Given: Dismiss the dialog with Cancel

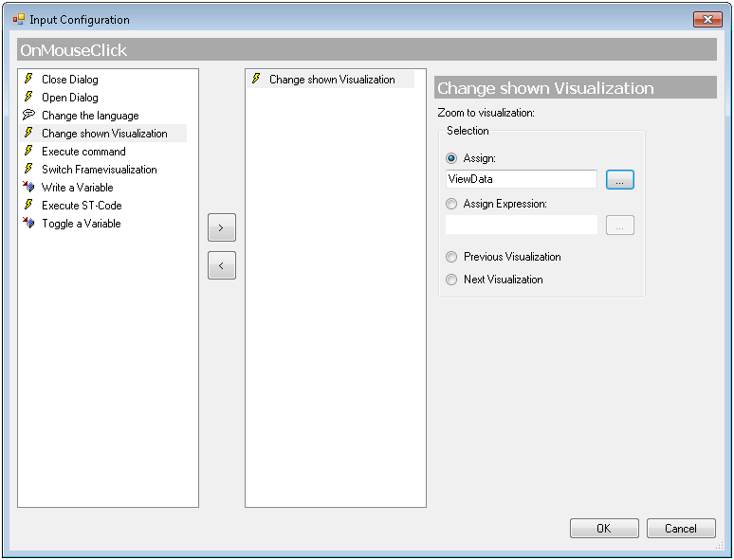Looking at the screenshot, I should (x=681, y=528).
